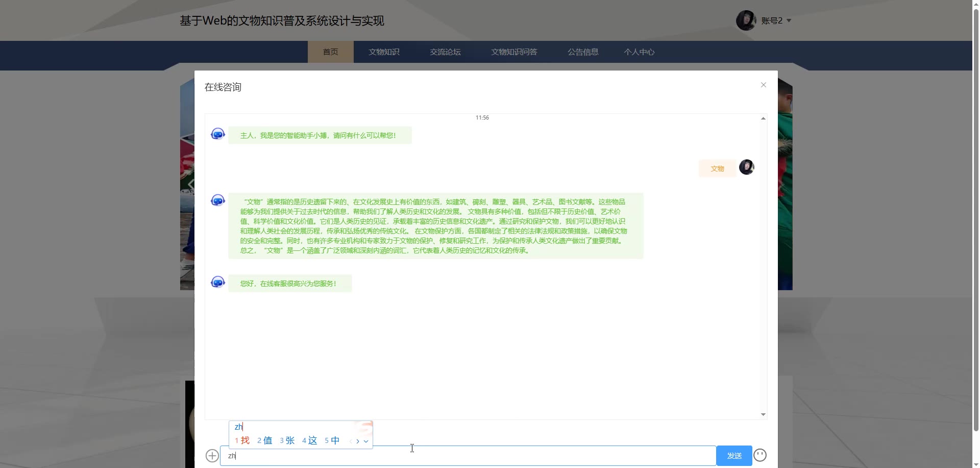Expand the IME candidate list chevron

[x=366, y=441]
